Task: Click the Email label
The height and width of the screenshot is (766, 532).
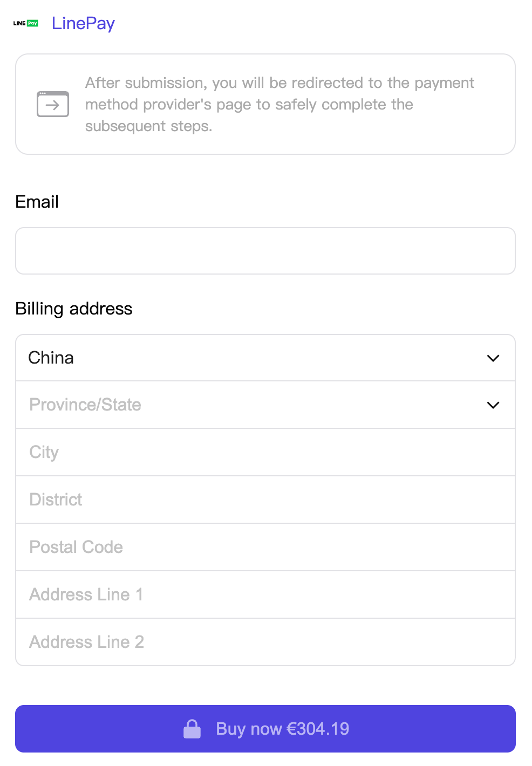Action: point(37,202)
